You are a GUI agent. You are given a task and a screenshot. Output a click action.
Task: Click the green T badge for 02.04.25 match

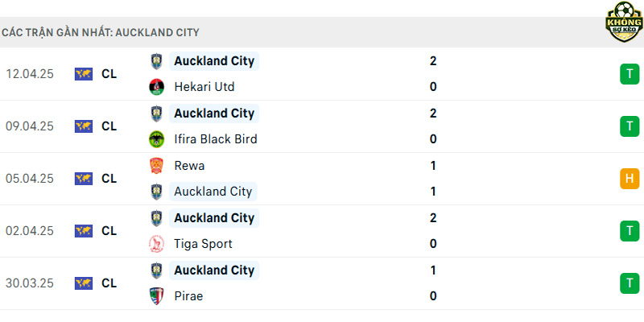[x=630, y=231]
